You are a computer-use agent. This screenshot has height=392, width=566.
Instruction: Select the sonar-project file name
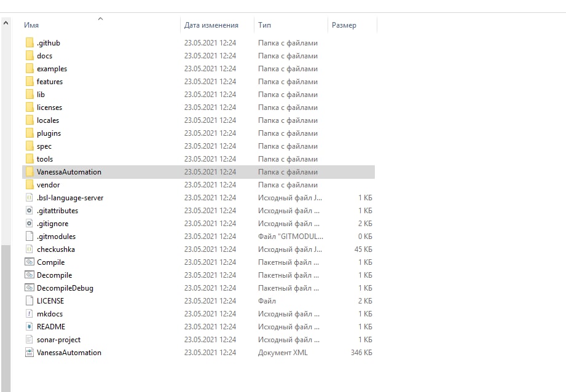(58, 340)
